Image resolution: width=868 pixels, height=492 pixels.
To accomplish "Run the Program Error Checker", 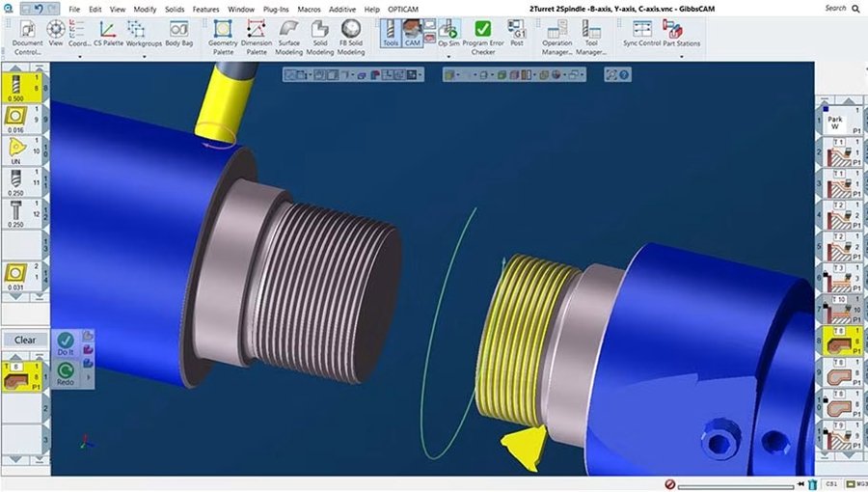I will [x=483, y=37].
